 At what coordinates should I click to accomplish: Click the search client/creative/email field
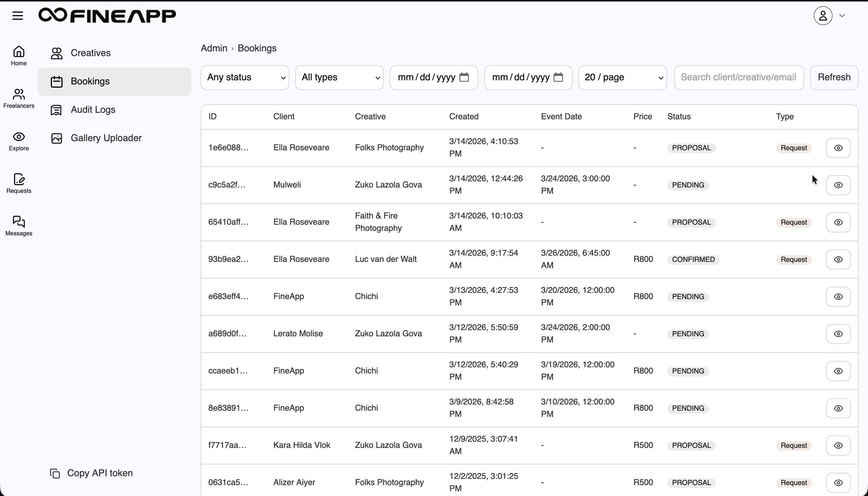pos(739,77)
